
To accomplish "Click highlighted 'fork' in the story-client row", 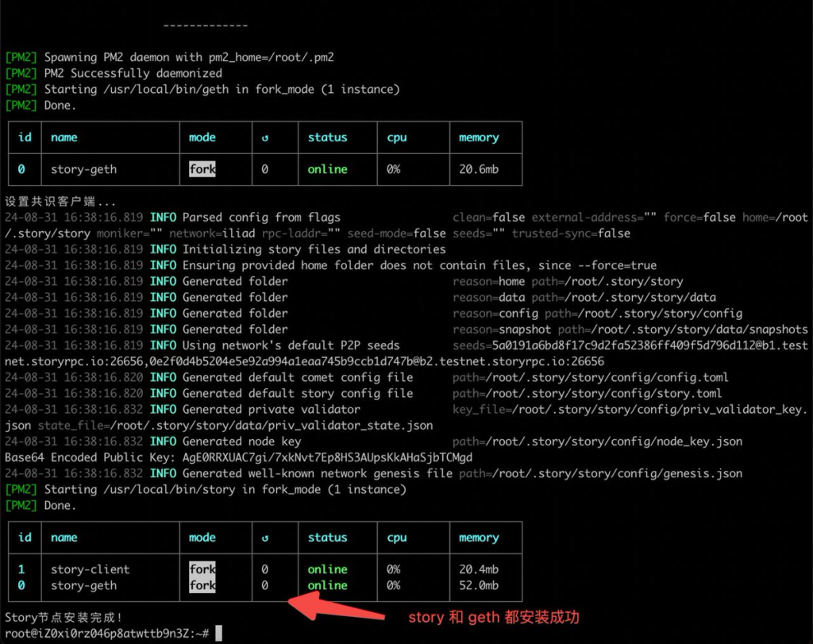I will (x=202, y=569).
